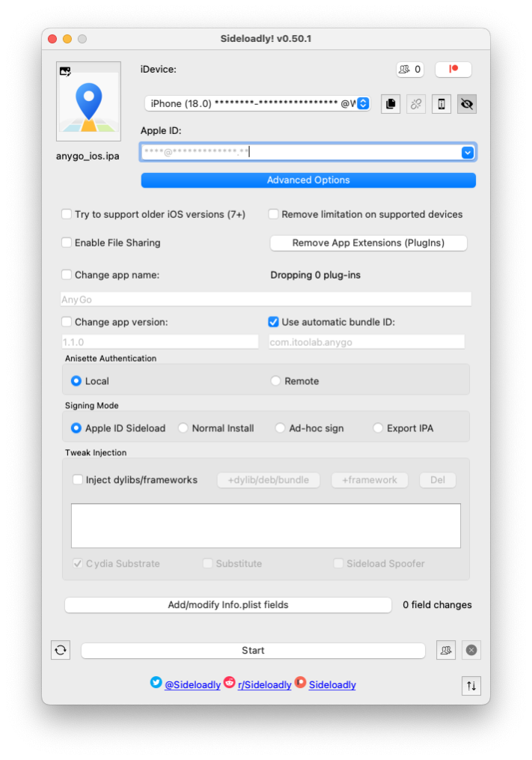
Task: Click the unlink/unpair device icon
Action: (x=416, y=104)
